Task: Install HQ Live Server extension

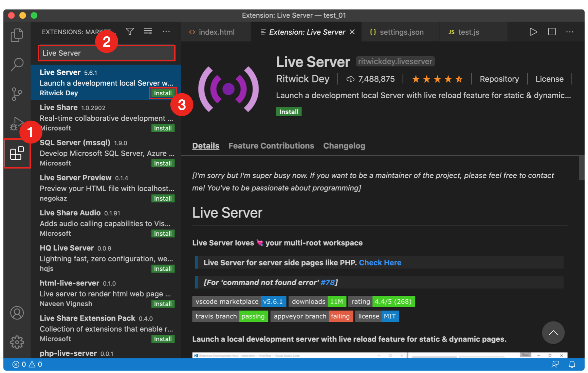Action: tap(163, 269)
